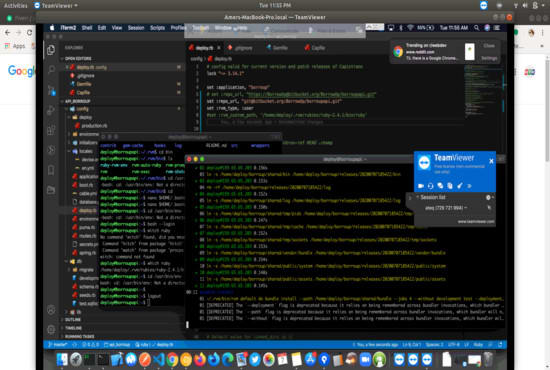Screen dimensions: 550x370
Task: Open the Shell menu
Action: click(87, 28)
